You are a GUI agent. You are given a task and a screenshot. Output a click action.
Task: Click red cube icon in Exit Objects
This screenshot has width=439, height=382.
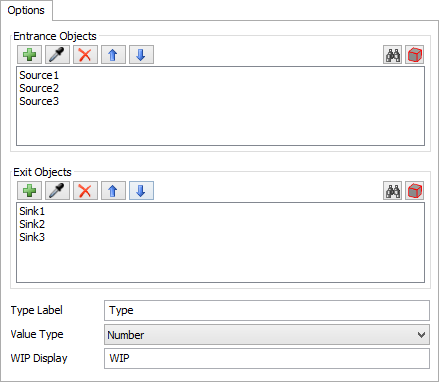pos(415,191)
